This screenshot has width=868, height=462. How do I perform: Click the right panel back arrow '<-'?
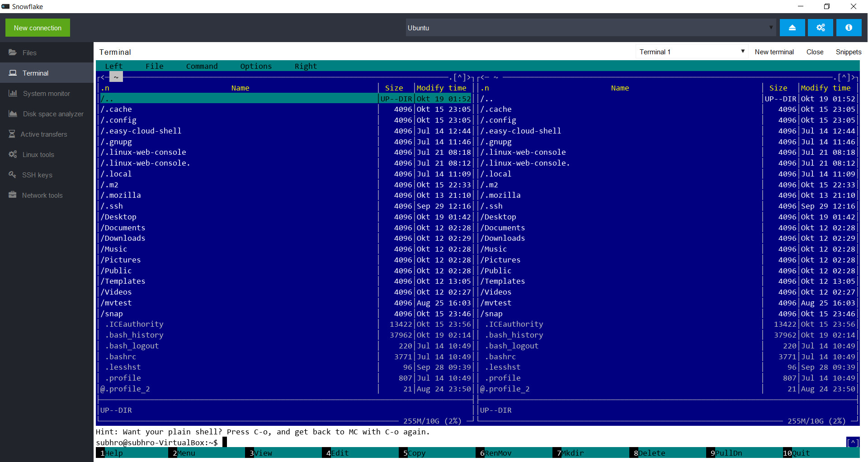(x=485, y=77)
